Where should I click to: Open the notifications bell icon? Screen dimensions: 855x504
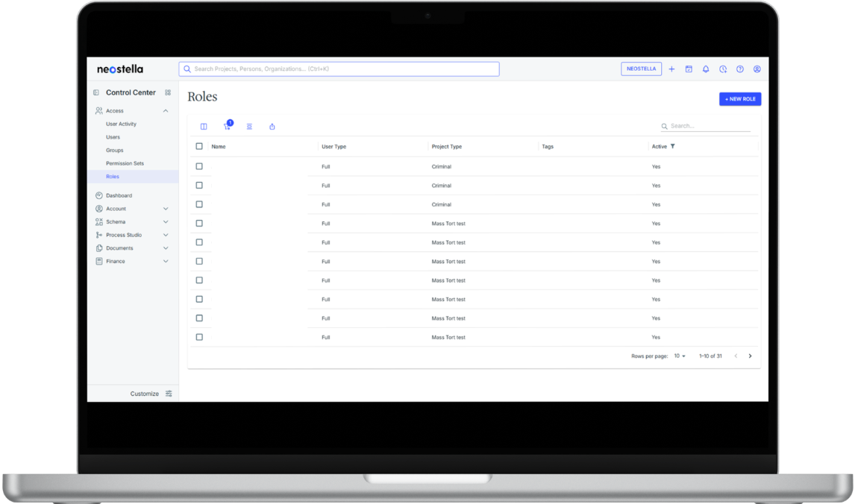706,69
